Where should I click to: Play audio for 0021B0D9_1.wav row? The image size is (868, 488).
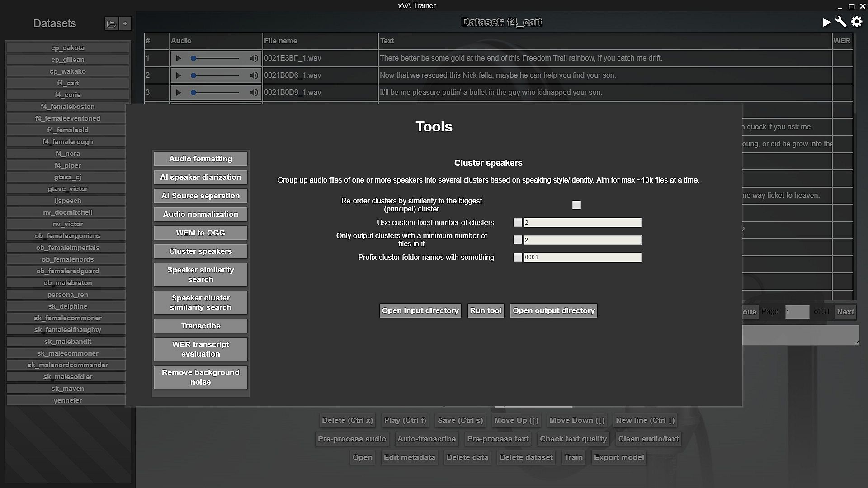[x=179, y=93]
